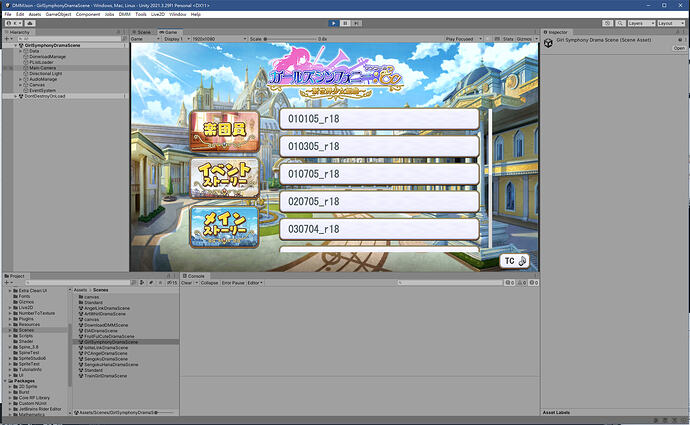Open the Layers dropdown
This screenshot has height=425, width=690.
tap(641, 23)
